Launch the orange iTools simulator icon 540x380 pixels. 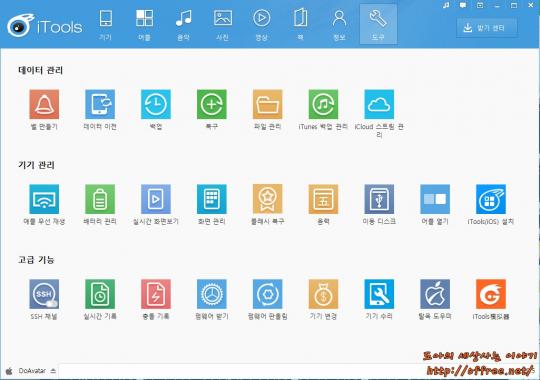[x=491, y=294]
